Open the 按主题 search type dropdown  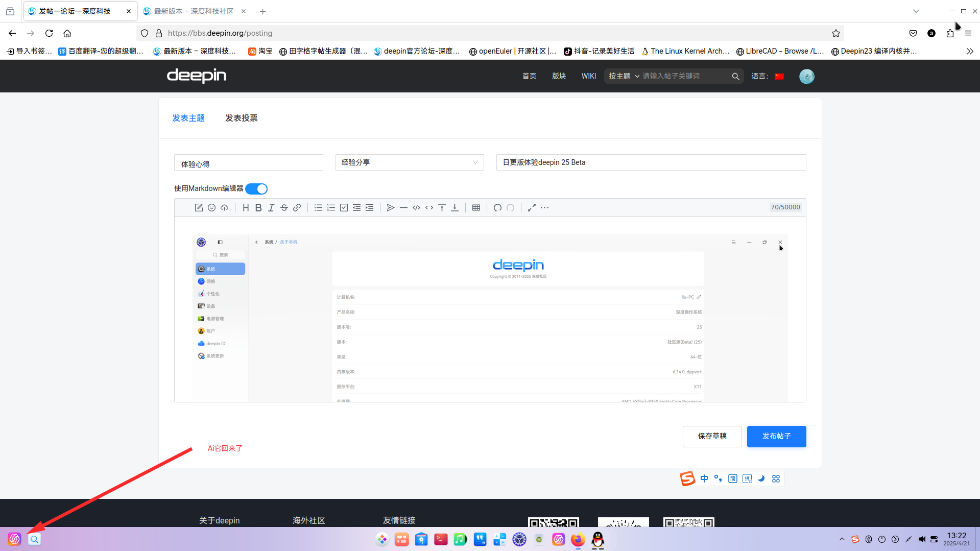click(624, 76)
